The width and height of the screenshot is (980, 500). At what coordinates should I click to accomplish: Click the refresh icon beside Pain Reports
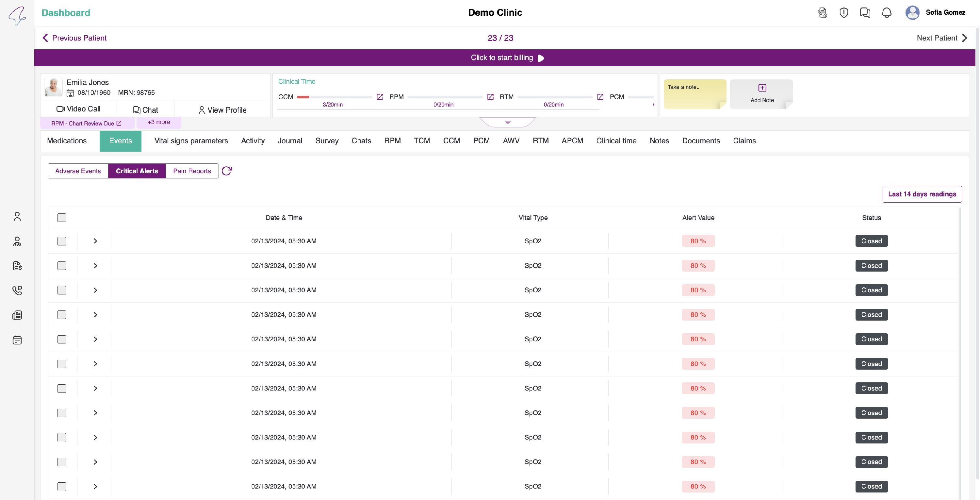(227, 171)
